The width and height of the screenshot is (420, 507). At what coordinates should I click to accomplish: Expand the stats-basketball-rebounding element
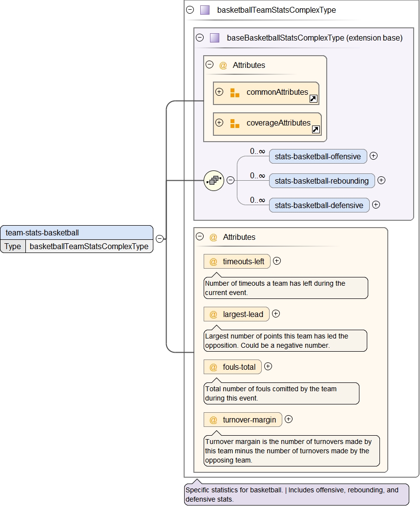coord(381,180)
